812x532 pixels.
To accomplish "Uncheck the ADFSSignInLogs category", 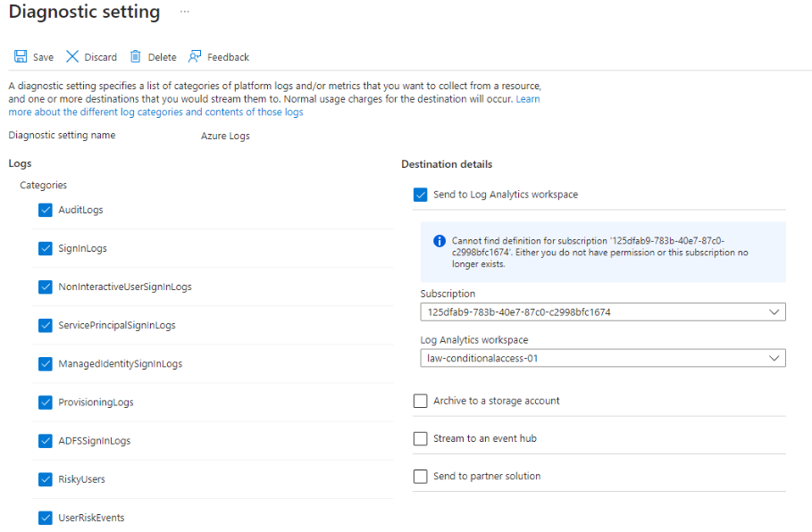I will (45, 441).
